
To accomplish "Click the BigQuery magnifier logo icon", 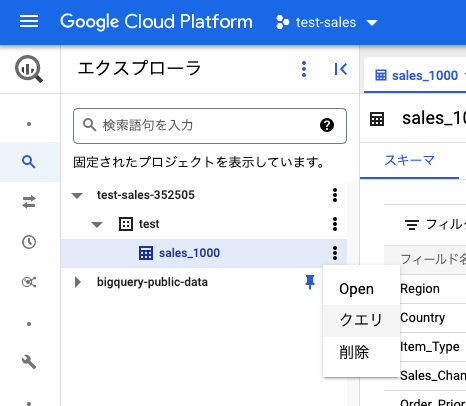I will 29,69.
